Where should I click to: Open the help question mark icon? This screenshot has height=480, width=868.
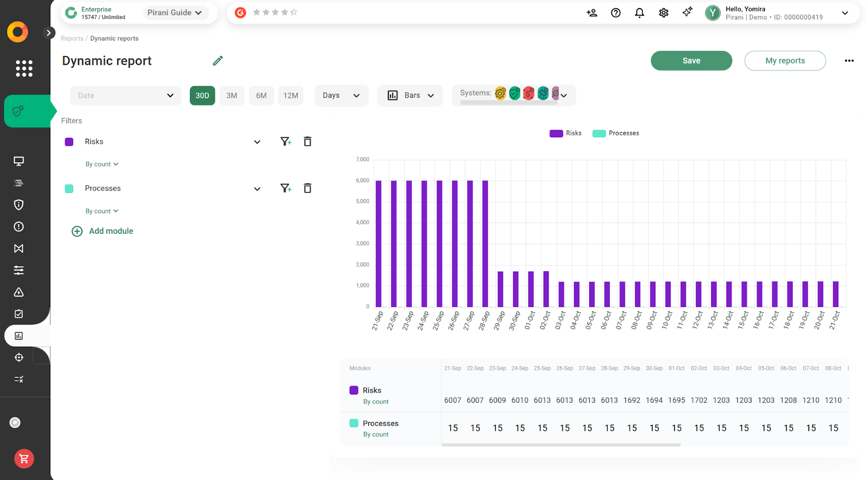(x=616, y=13)
